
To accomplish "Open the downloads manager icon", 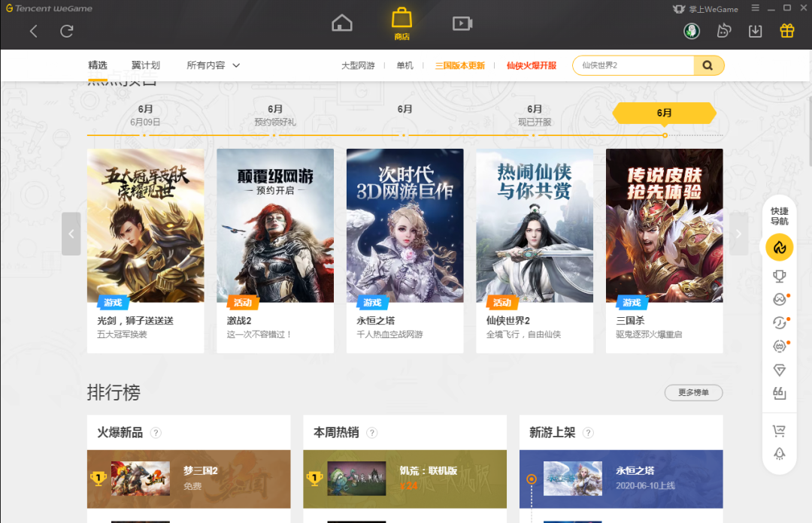I will click(756, 31).
